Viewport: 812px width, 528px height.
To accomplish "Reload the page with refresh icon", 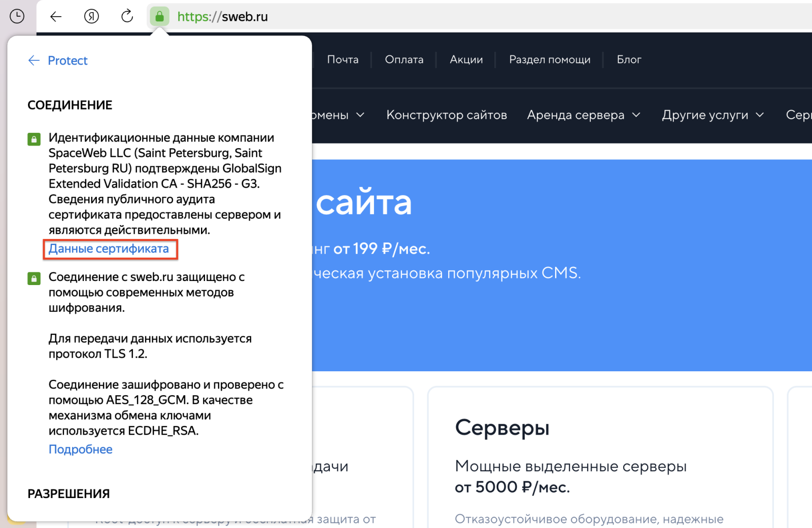I will [x=127, y=16].
